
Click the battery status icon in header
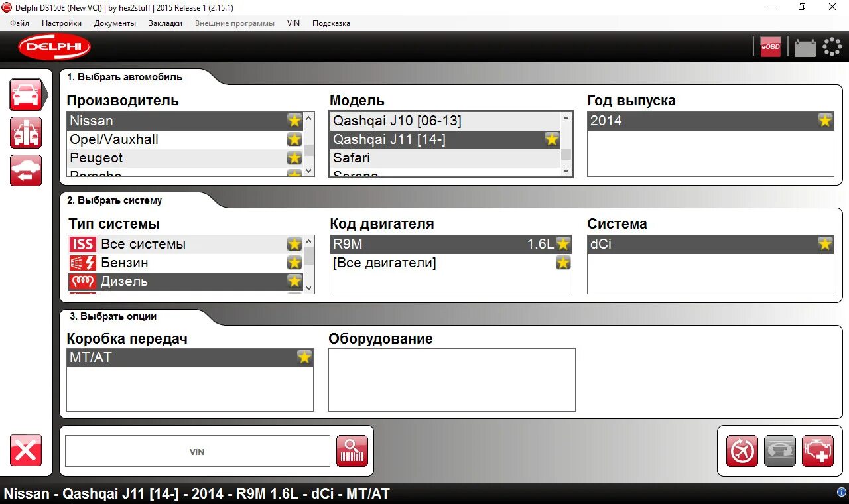pos(805,48)
